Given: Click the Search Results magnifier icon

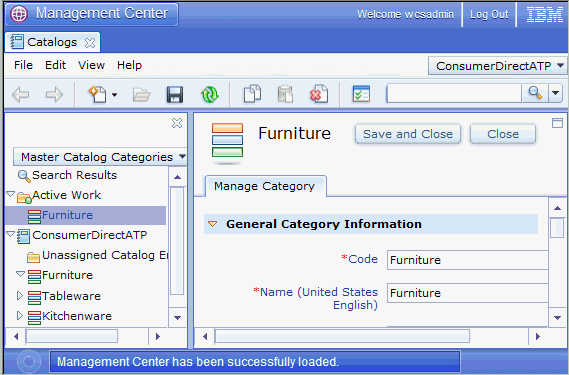Looking at the screenshot, I should coord(24,176).
